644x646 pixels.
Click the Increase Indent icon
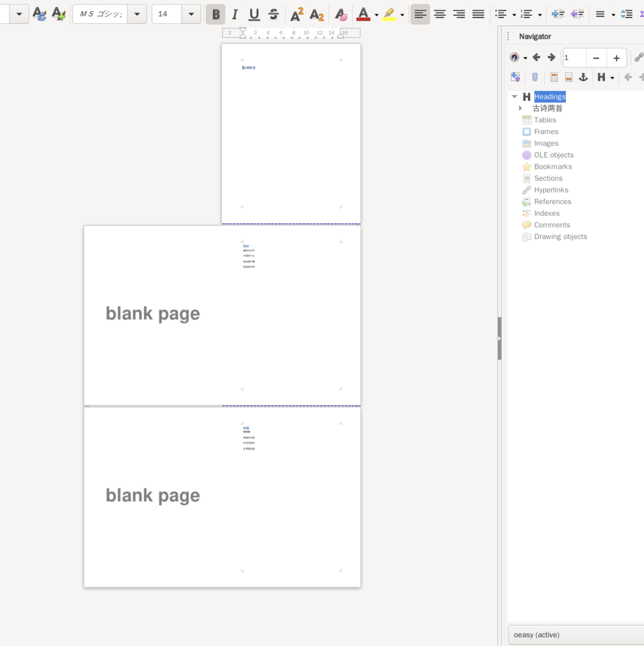click(558, 14)
